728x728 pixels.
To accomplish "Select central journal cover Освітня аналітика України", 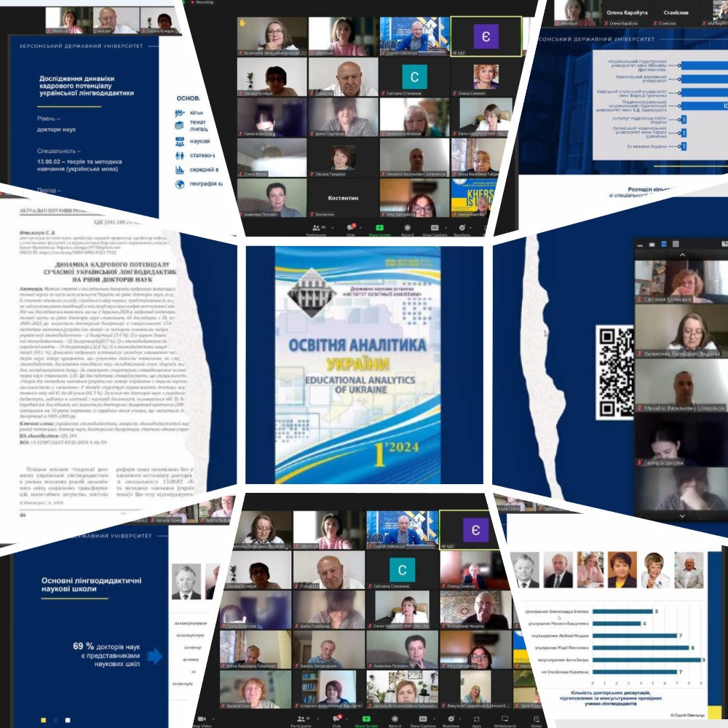I will pyautogui.click(x=358, y=365).
